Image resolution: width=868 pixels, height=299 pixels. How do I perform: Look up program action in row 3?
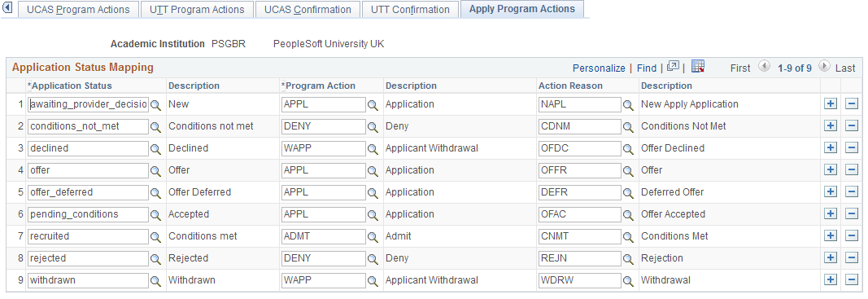point(373,148)
